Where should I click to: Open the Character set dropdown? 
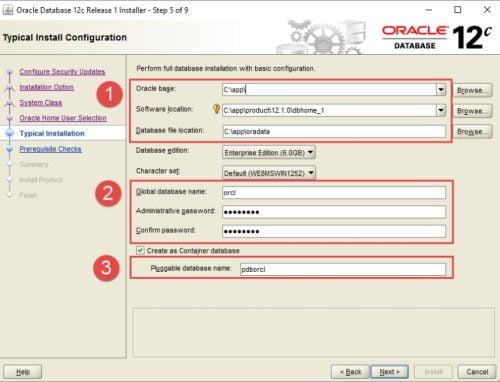[269, 173]
